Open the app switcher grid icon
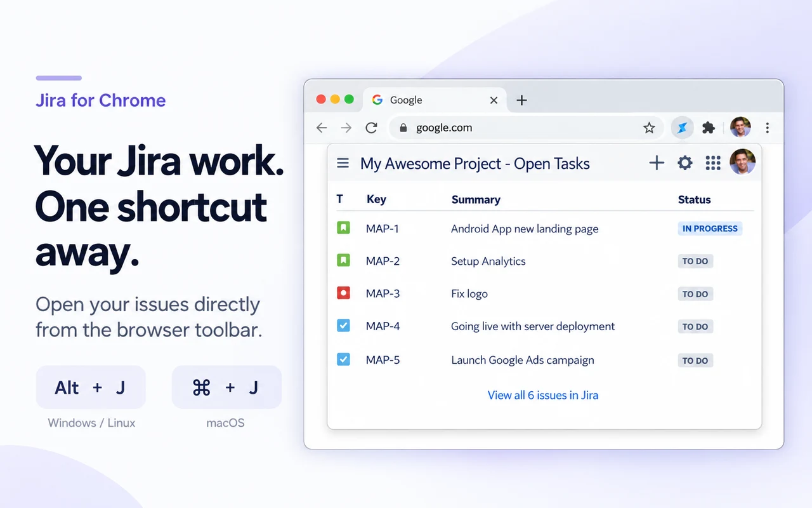 (713, 163)
